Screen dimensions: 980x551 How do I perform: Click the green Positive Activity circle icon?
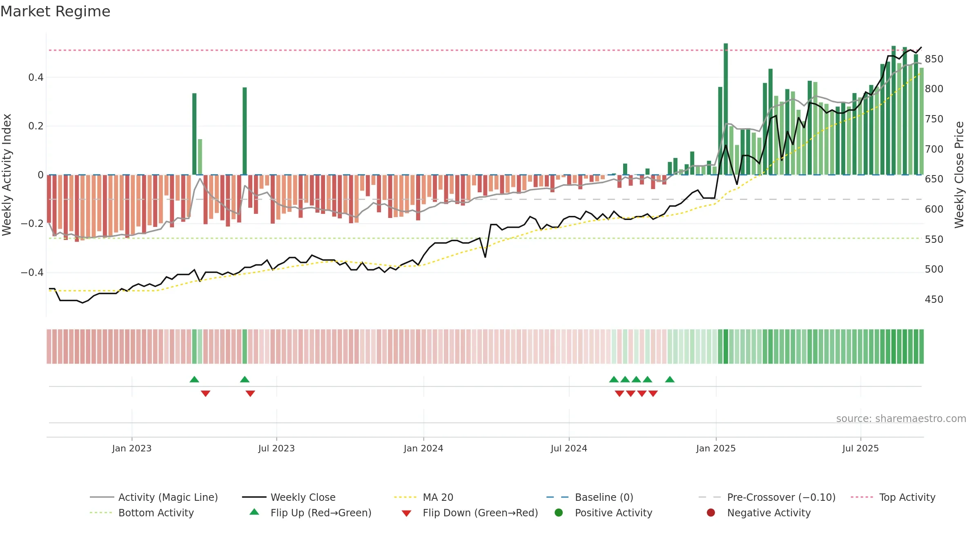coord(559,513)
